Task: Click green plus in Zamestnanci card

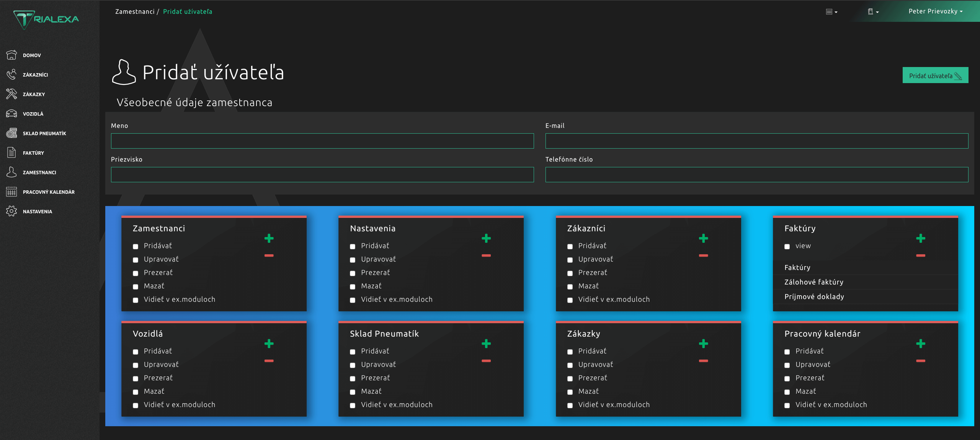Action: pos(269,238)
